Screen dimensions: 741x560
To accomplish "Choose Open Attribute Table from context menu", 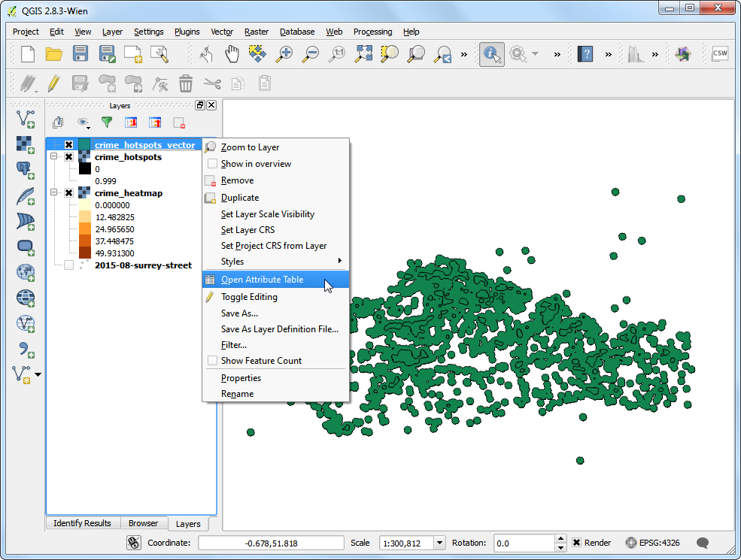I will [x=275, y=279].
